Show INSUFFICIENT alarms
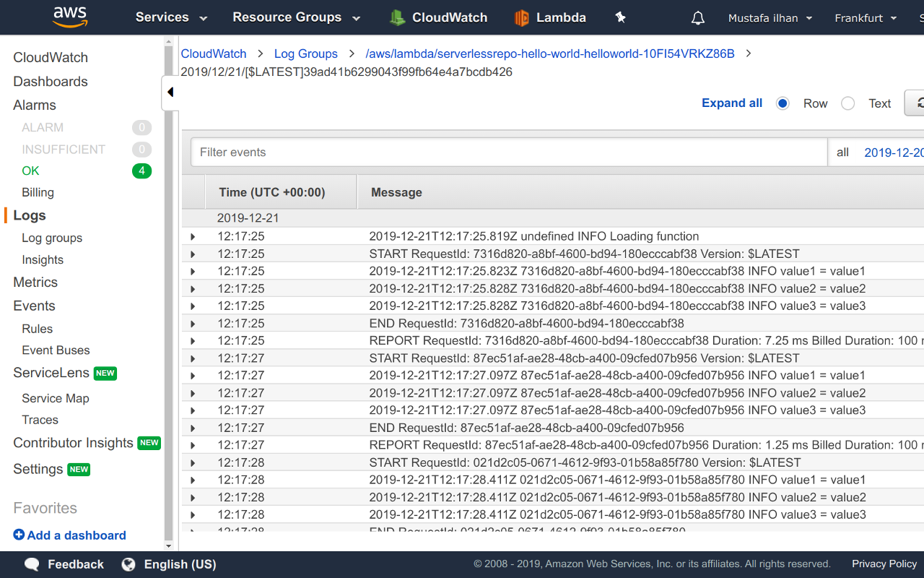This screenshot has width=924, height=578. point(64,149)
